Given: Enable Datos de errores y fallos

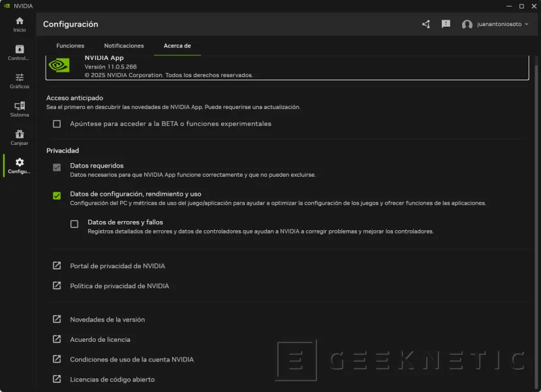Looking at the screenshot, I should click(74, 224).
